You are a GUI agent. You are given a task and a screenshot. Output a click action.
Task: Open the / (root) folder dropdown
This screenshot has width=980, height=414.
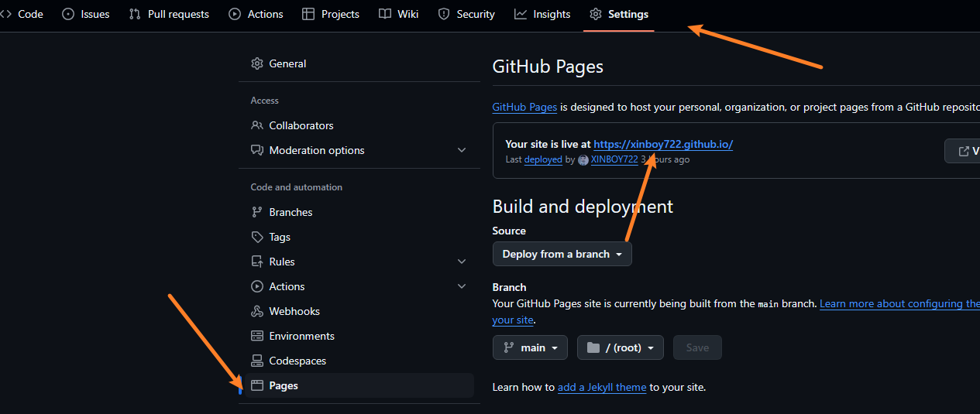tap(621, 347)
